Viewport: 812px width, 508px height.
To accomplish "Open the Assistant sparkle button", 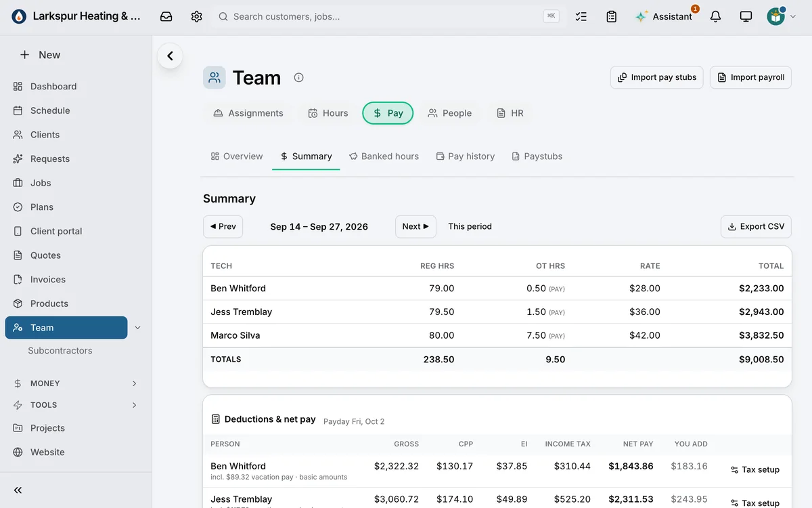I will [x=664, y=16].
